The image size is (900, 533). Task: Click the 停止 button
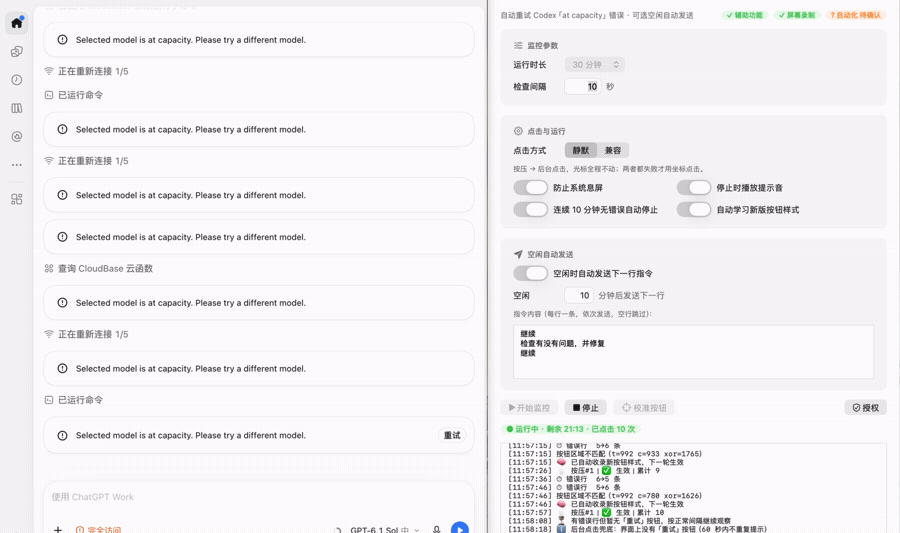585,407
